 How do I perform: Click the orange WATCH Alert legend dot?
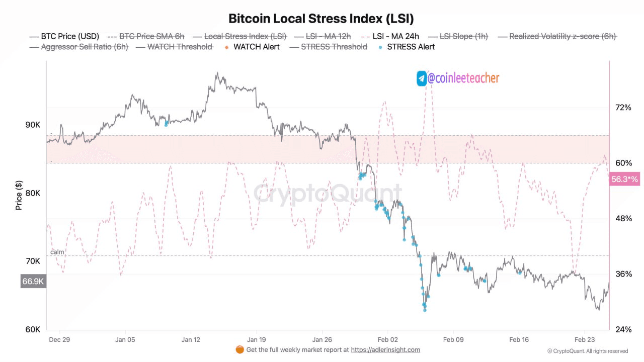(226, 47)
